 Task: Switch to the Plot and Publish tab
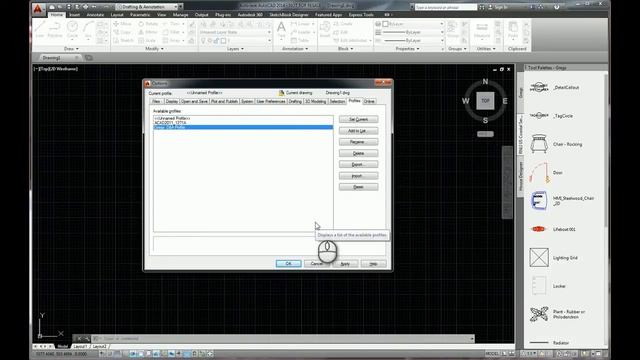point(224,101)
